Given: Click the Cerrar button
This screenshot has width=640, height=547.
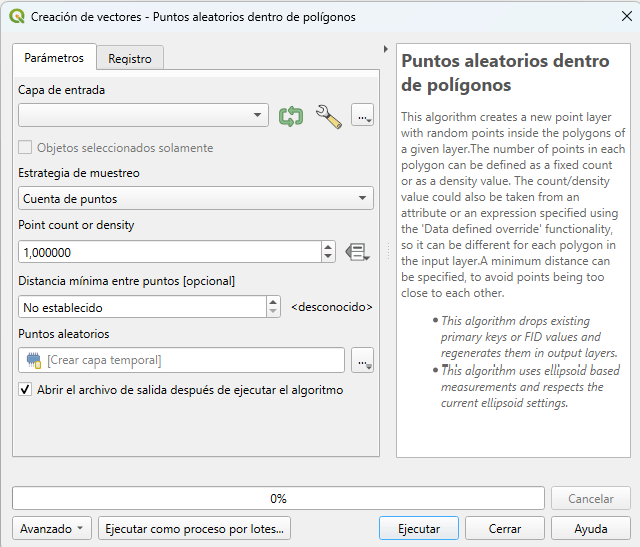Looking at the screenshot, I should [505, 529].
